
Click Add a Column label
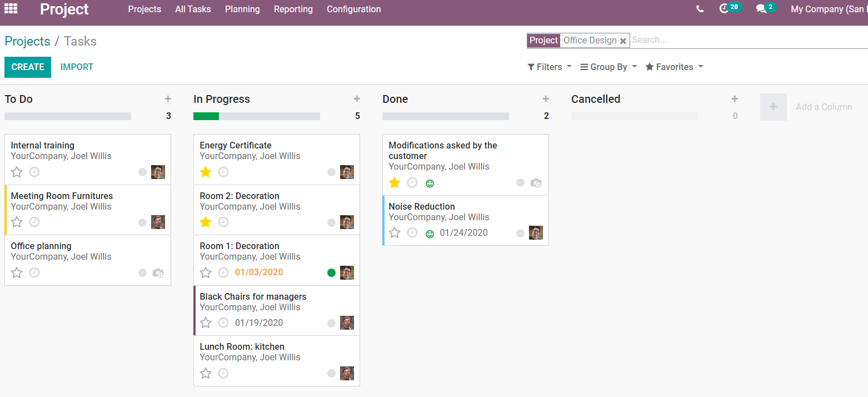coord(824,107)
